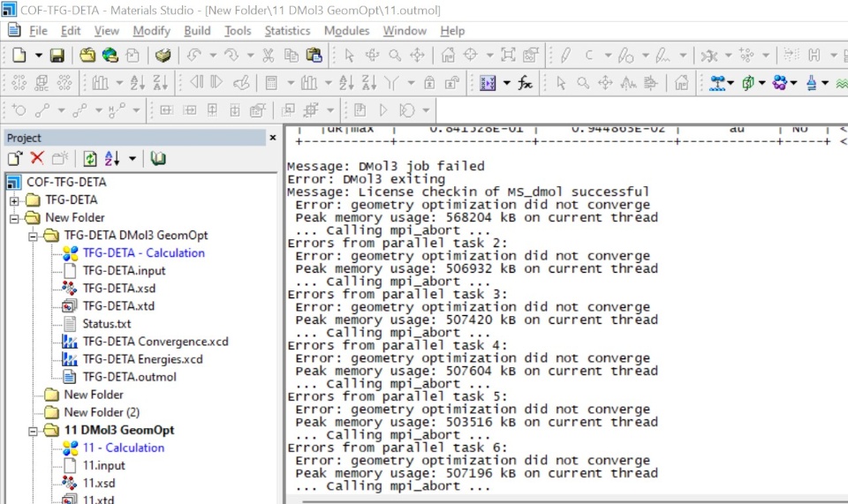Screen dimensions: 848x504
Task: Save the project with the floppy disk icon
Action: [x=57, y=55]
